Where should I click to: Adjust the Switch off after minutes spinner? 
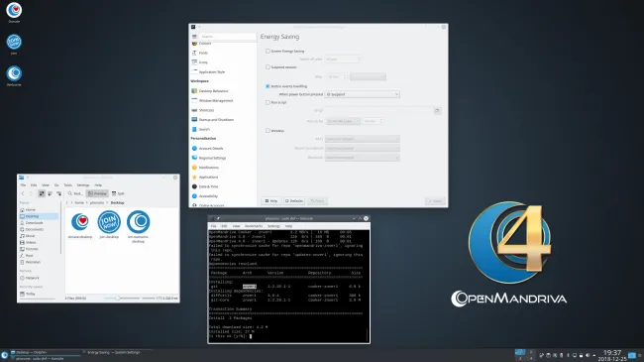click(343, 60)
